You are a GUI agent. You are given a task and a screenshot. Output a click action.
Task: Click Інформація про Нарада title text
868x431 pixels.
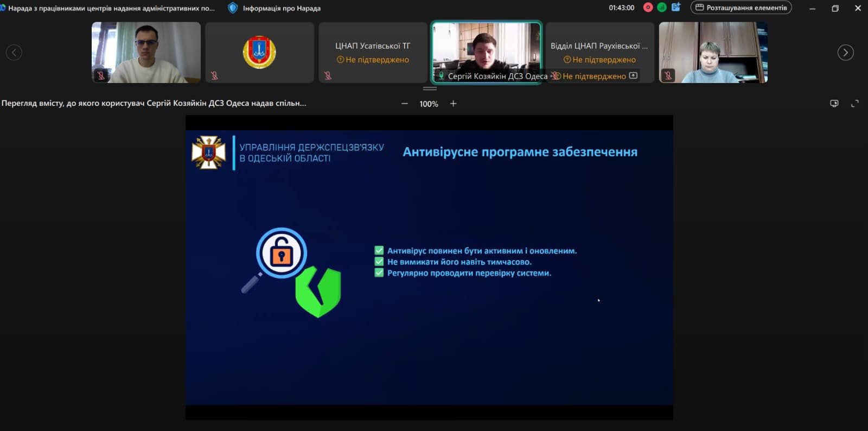click(282, 8)
